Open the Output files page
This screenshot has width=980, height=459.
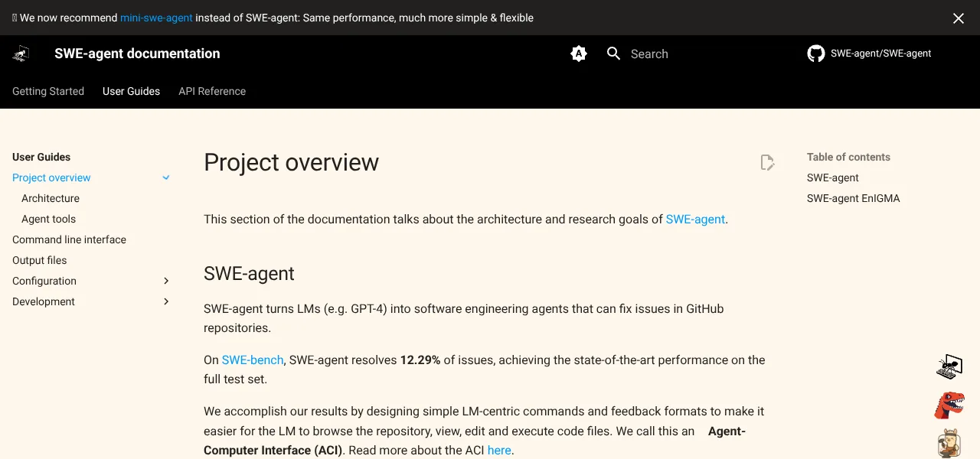point(40,260)
